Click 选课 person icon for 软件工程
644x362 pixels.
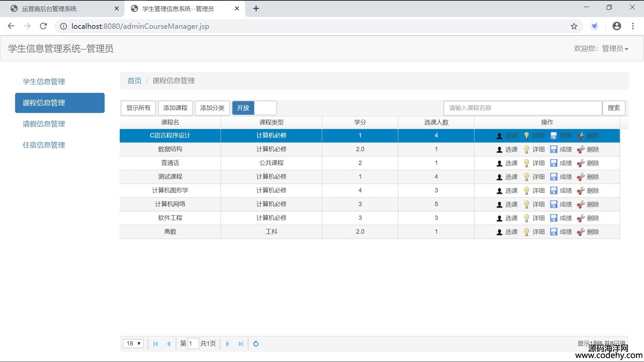(x=499, y=218)
